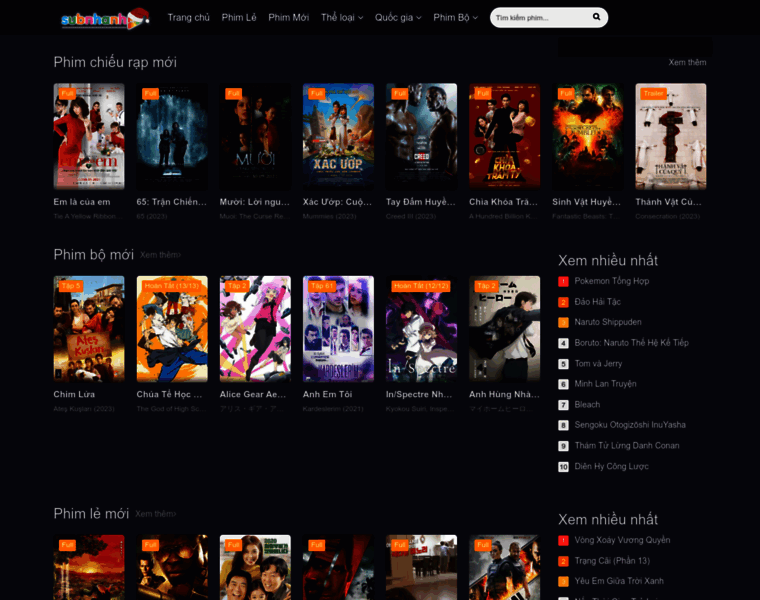This screenshot has width=760, height=600.
Task: Click the Subnhanh site logo
Action: tap(104, 18)
